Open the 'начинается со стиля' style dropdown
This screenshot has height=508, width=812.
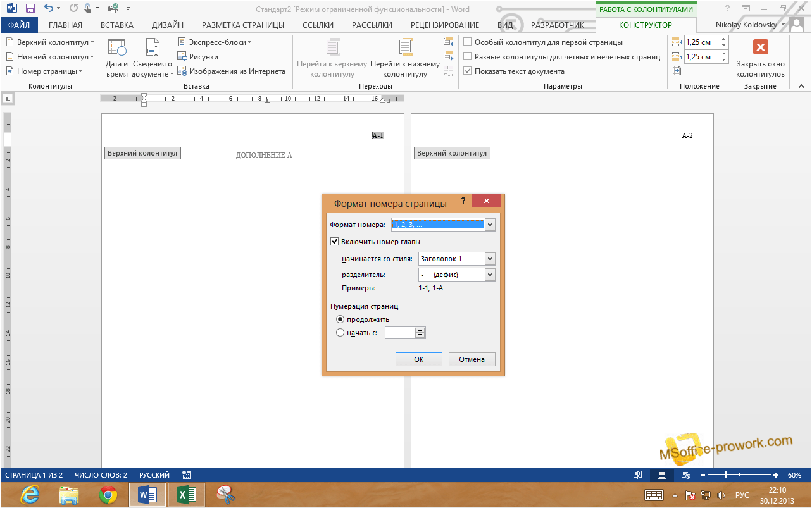tap(490, 259)
